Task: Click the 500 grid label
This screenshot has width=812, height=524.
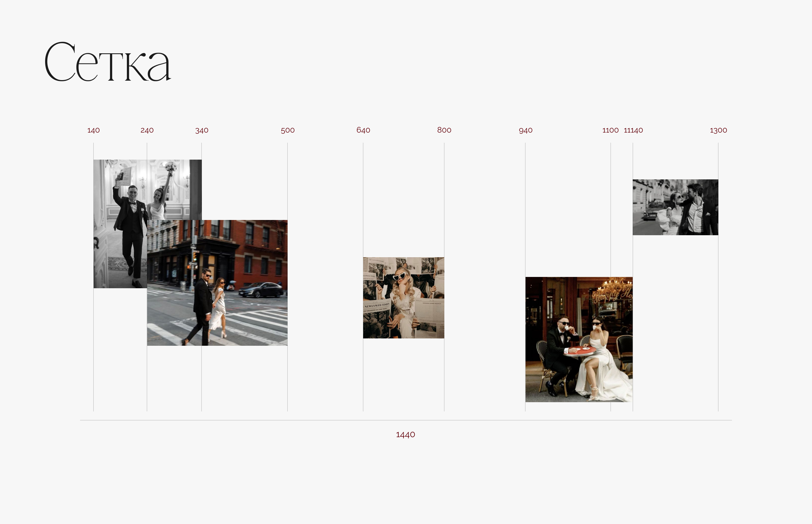Action: click(x=288, y=130)
